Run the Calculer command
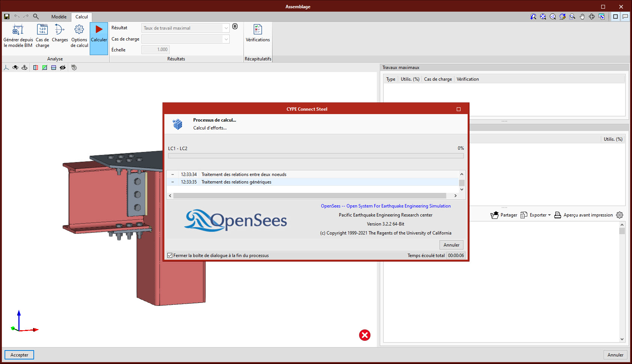Viewport: 632px width, 364px height. tap(99, 38)
